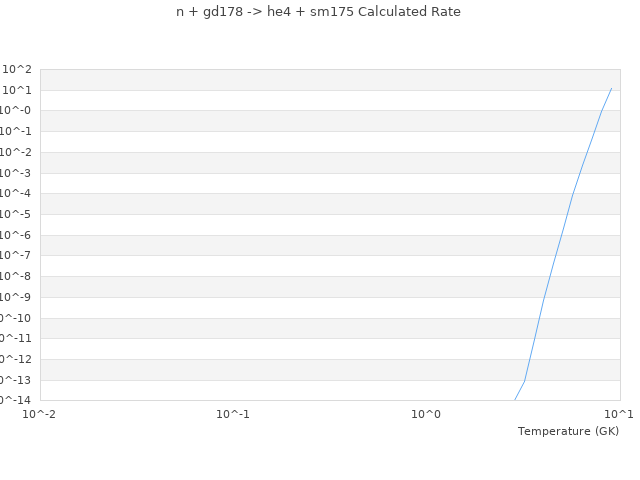Select the 10^-4 label on the vertical axis

(x=15, y=194)
